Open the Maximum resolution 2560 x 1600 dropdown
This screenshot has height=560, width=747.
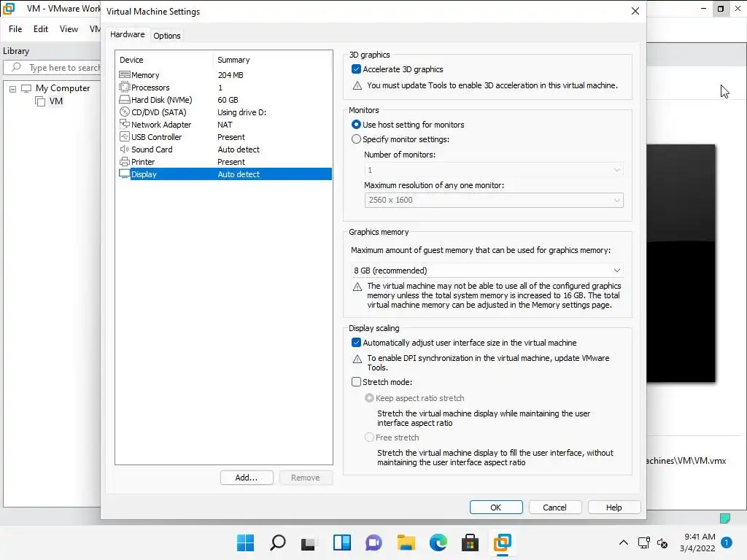pyautogui.click(x=494, y=200)
